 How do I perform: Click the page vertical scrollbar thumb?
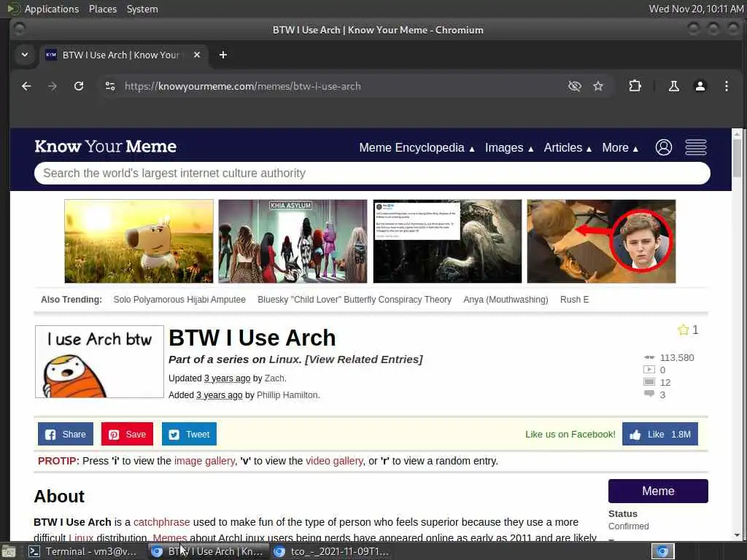point(737,158)
